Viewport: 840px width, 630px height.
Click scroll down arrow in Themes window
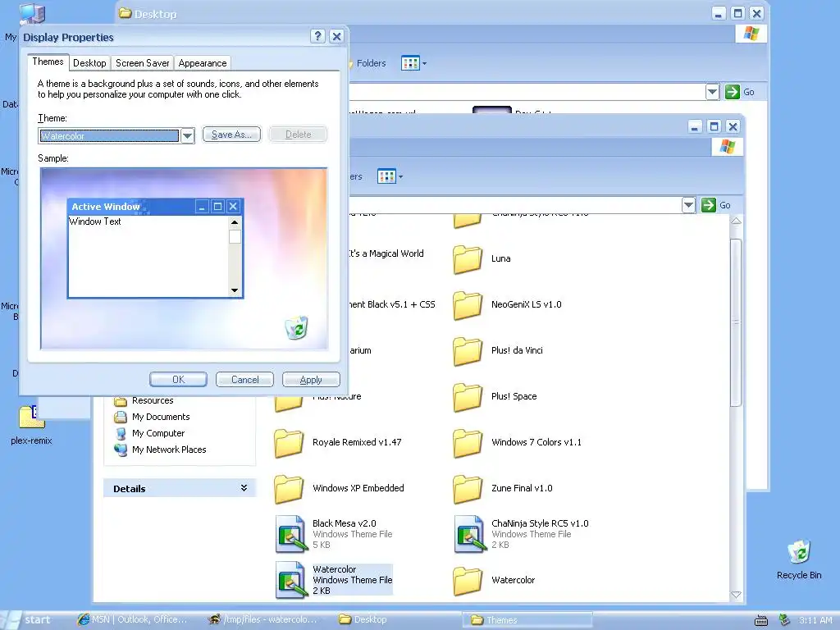point(736,595)
